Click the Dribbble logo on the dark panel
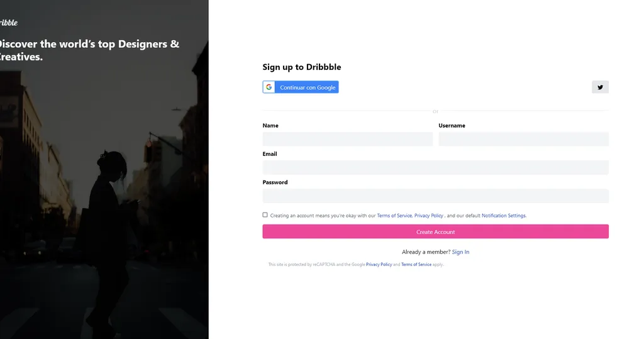The width and height of the screenshot is (644, 339). pyautogui.click(x=9, y=23)
